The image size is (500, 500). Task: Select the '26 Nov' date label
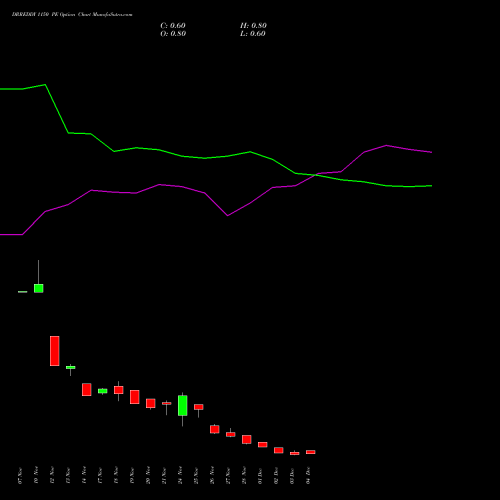click(x=212, y=476)
